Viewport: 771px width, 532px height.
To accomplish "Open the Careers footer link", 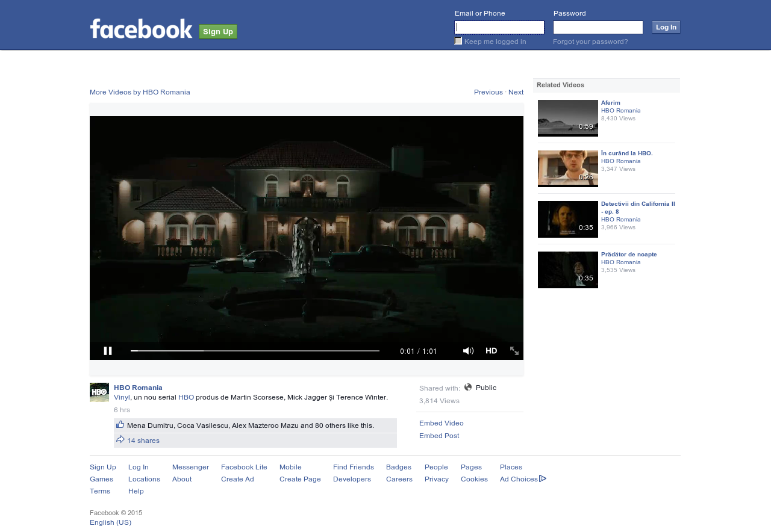I will (x=399, y=479).
